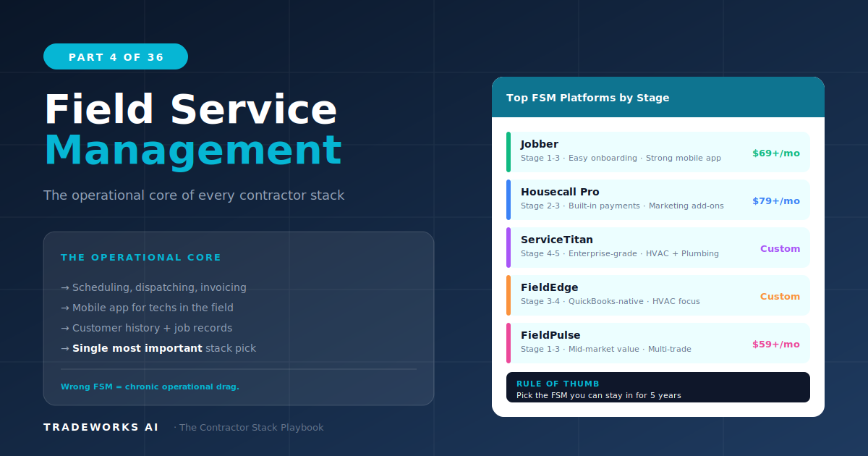Click ServiceTitan Stage 4-5 description
868x456 pixels.
[x=620, y=253]
